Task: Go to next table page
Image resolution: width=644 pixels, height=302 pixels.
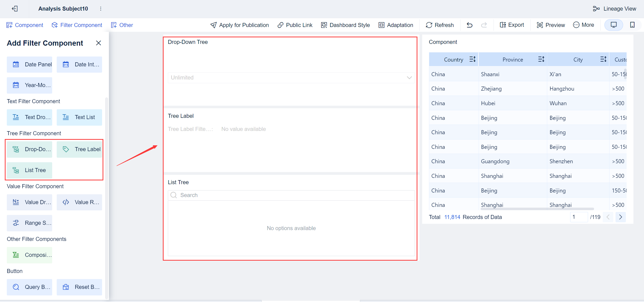Action: 620,217
